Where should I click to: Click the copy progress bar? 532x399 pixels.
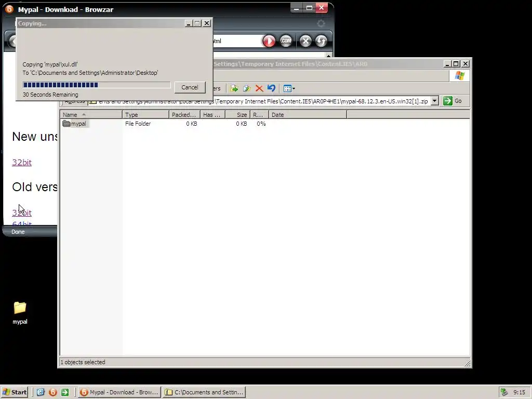pyautogui.click(x=97, y=85)
